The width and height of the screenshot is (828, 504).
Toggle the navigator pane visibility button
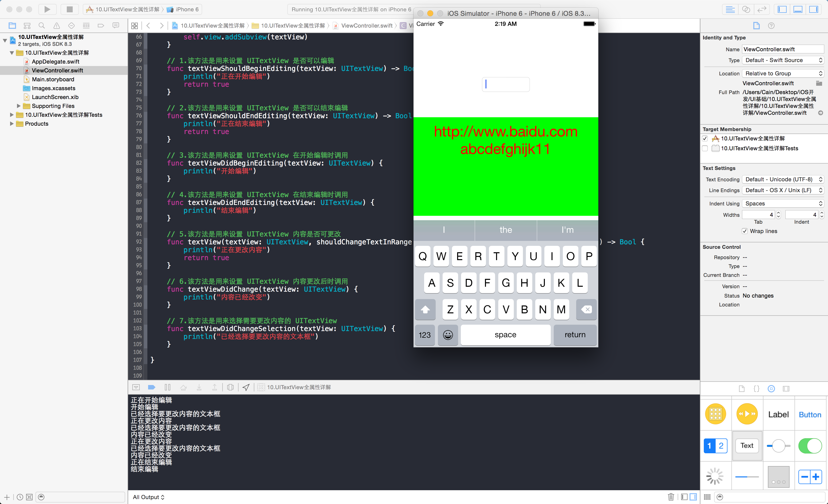click(x=782, y=9)
